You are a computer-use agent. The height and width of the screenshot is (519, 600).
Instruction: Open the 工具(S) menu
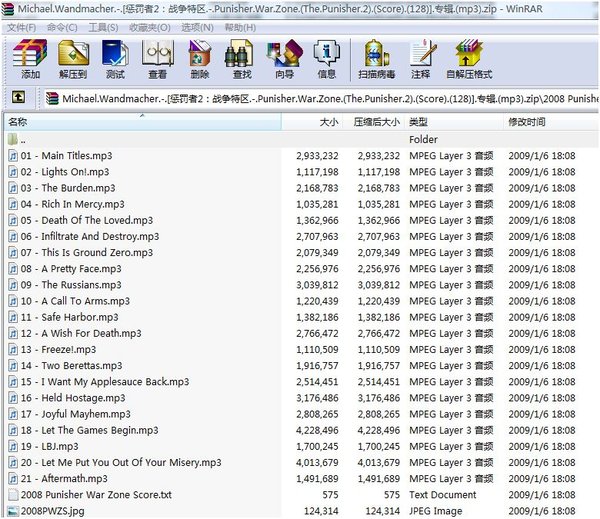(x=103, y=28)
